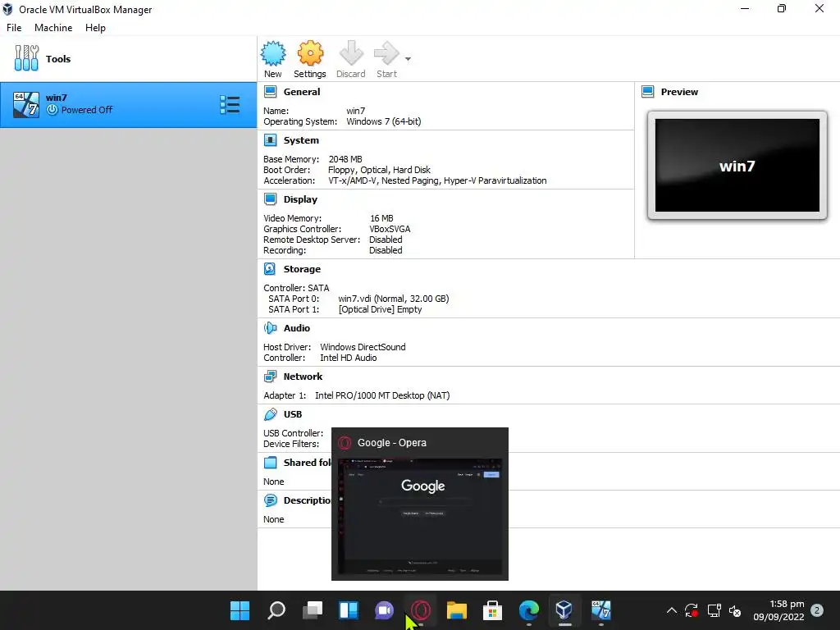Select the win7 machine in the list
840x630 pixels.
coord(129,105)
